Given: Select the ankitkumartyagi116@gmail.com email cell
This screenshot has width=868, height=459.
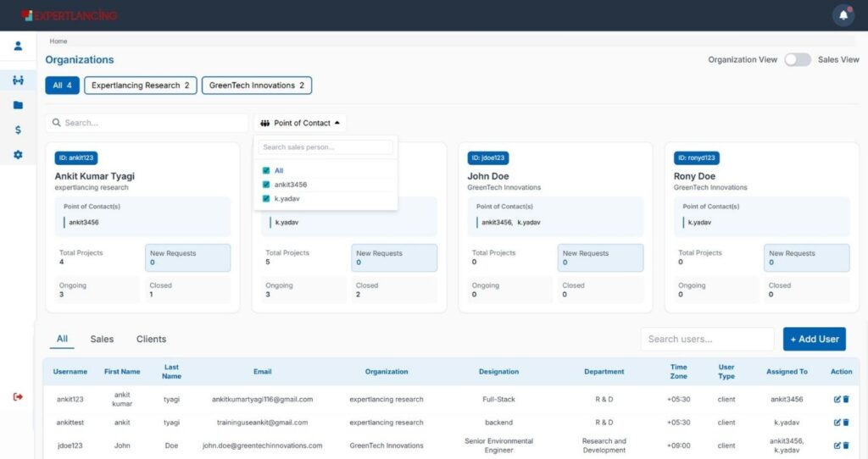Looking at the screenshot, I should 263,399.
